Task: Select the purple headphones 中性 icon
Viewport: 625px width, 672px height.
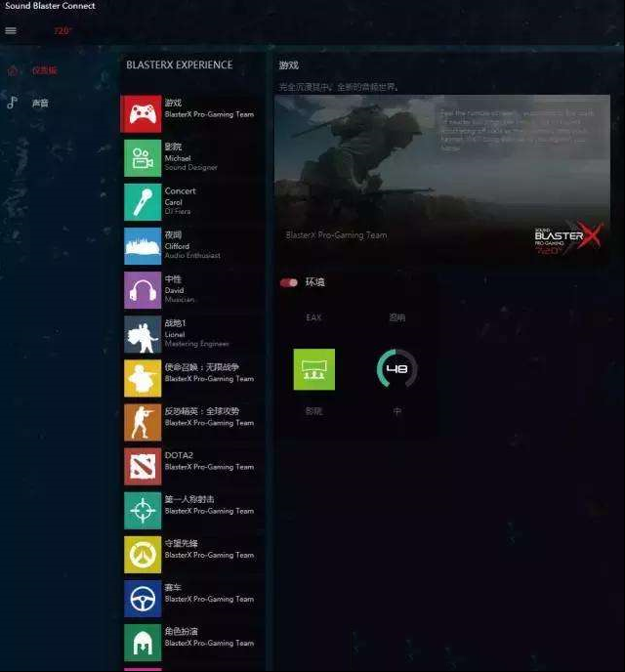Action: pyautogui.click(x=143, y=290)
